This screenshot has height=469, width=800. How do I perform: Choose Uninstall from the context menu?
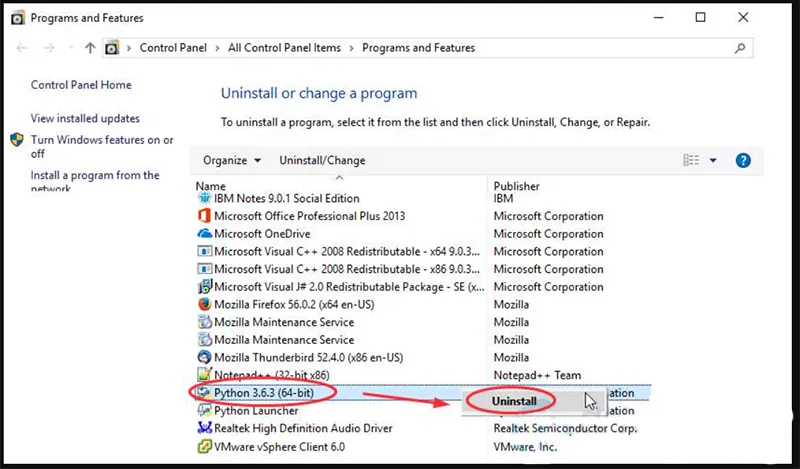(514, 401)
